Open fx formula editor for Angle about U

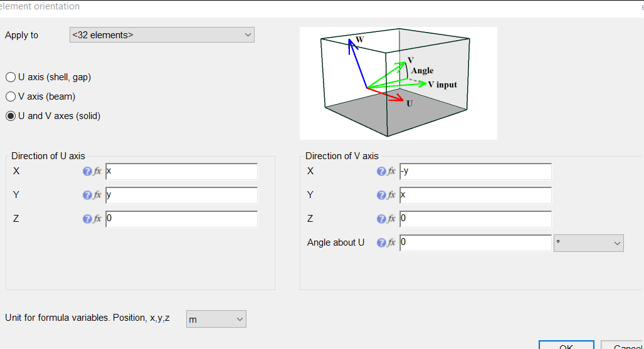coord(391,243)
